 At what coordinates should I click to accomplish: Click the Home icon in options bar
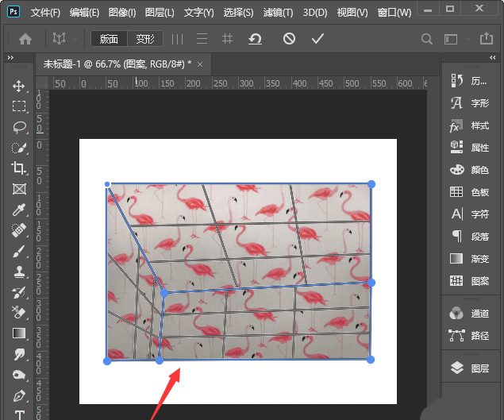(x=25, y=38)
